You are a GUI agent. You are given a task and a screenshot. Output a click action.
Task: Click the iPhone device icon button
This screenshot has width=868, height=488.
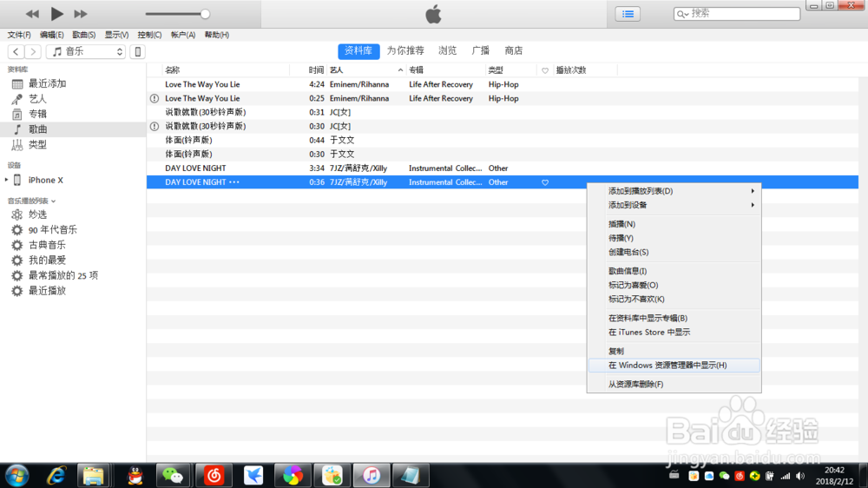coord(138,51)
